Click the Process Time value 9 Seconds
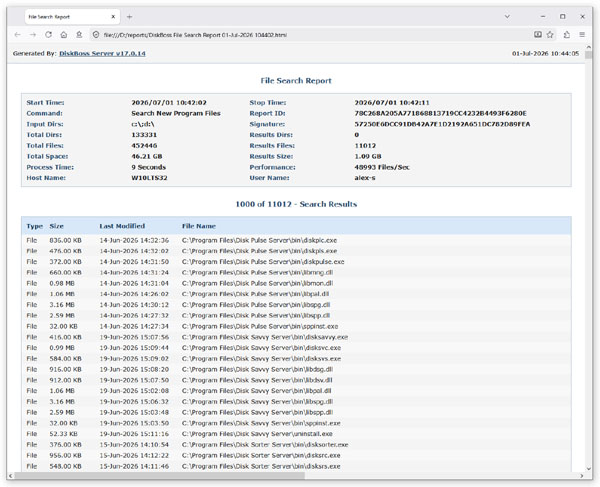The image size is (600, 487). pos(148,167)
